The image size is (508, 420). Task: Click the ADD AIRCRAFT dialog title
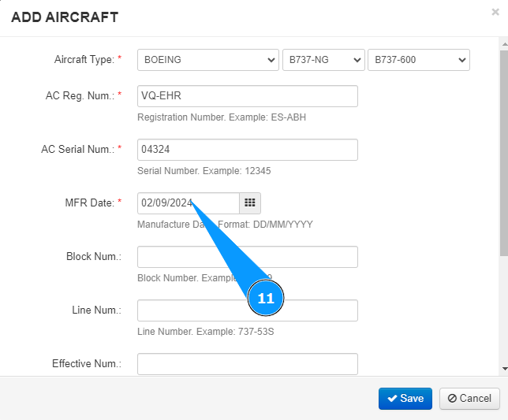pos(65,17)
